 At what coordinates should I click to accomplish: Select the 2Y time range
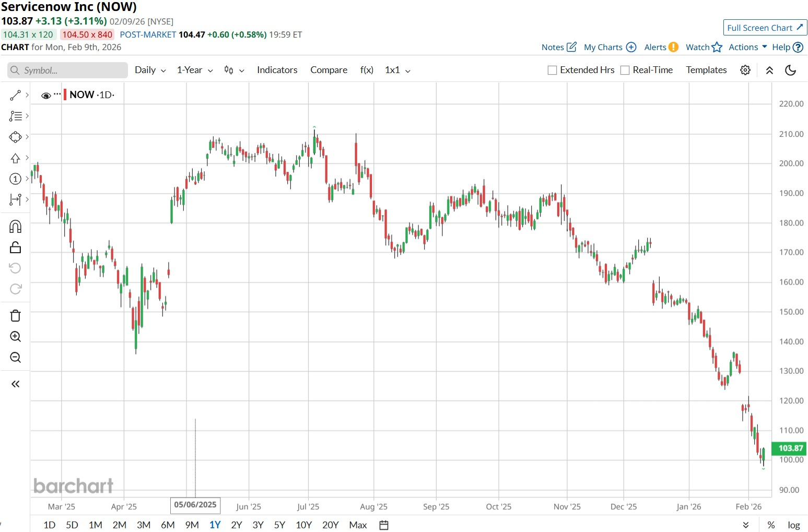point(237,525)
